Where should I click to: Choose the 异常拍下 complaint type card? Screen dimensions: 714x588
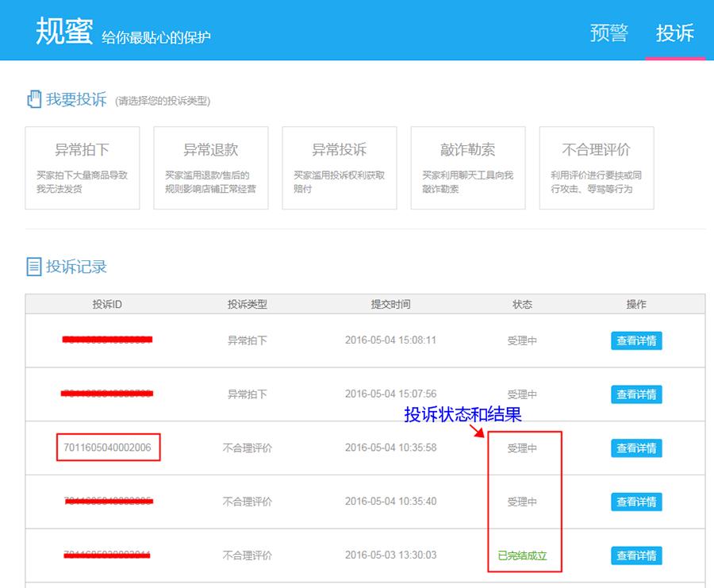(x=83, y=168)
